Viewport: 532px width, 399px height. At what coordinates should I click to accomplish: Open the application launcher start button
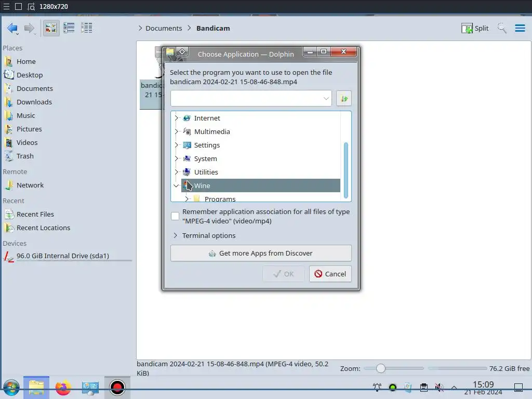[x=11, y=388]
